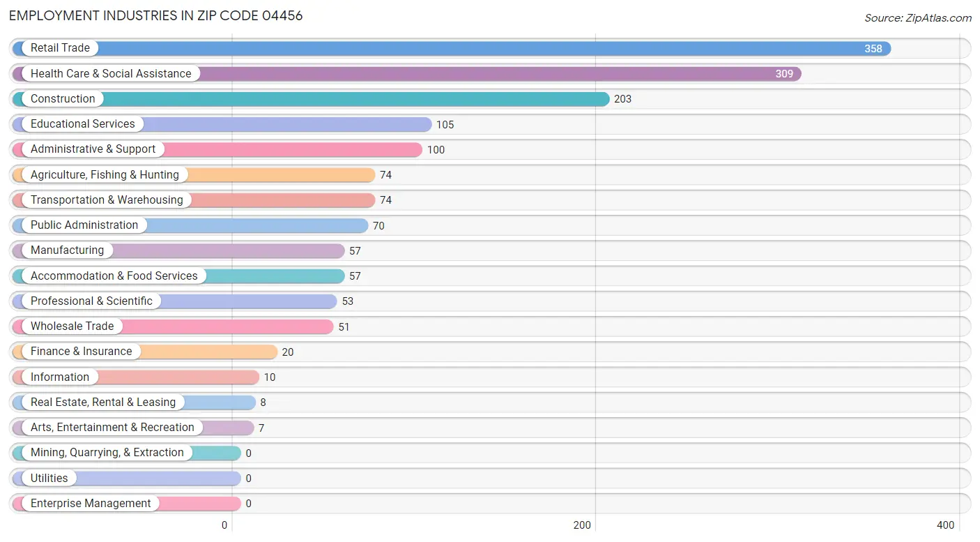Viewport: 980px width, 542px height.
Task: Click the pink Administrative & Support bar
Action: point(217,149)
